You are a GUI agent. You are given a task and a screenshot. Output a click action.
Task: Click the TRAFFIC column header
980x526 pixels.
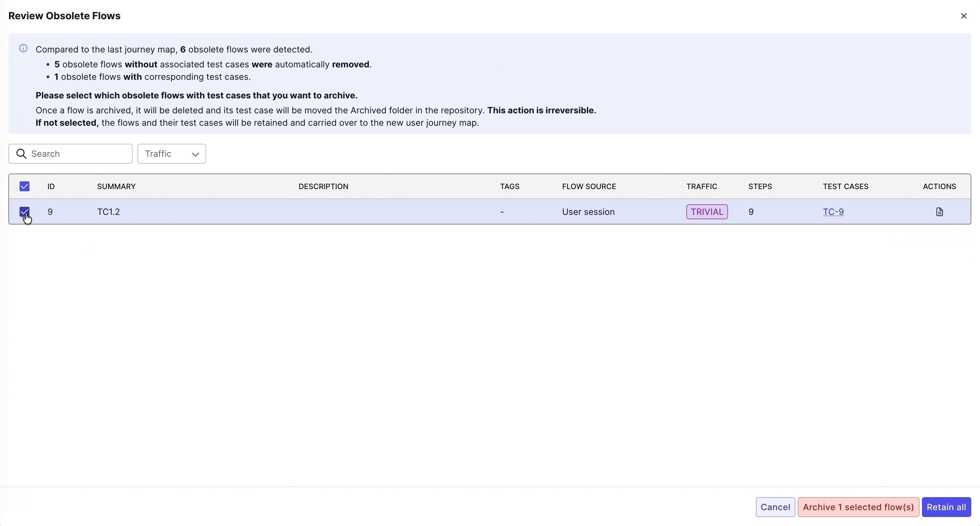pyautogui.click(x=702, y=187)
